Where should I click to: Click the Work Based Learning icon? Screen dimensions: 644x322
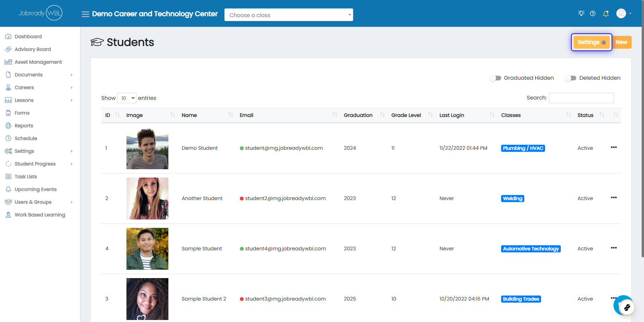pos(8,215)
